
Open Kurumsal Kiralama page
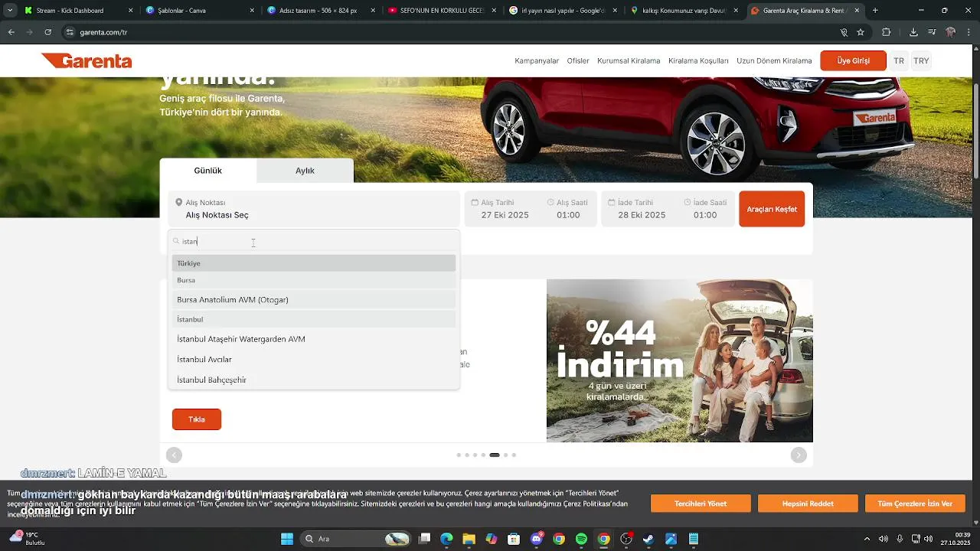click(x=629, y=60)
